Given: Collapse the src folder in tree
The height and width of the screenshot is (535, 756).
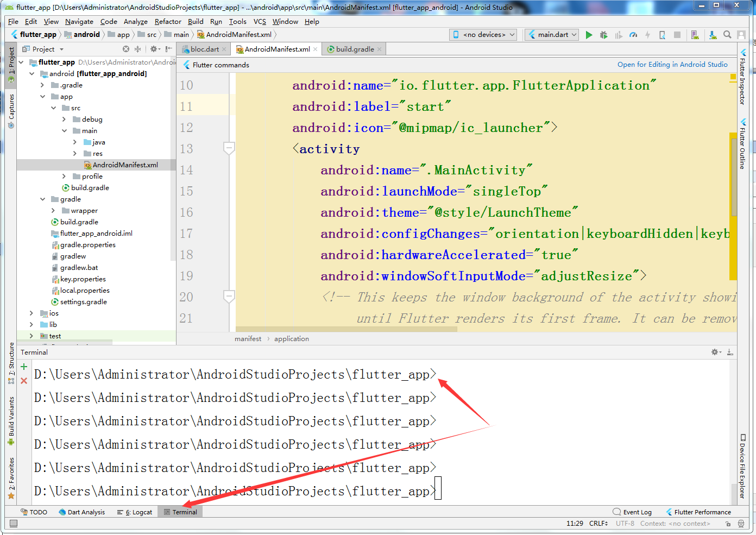Looking at the screenshot, I should [53, 108].
